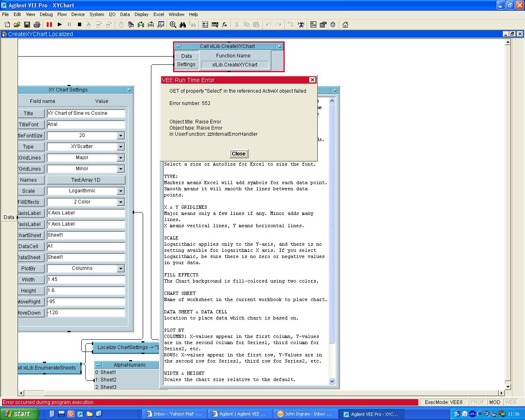
Task: Click the Run play arrow icon
Action: pos(59,25)
